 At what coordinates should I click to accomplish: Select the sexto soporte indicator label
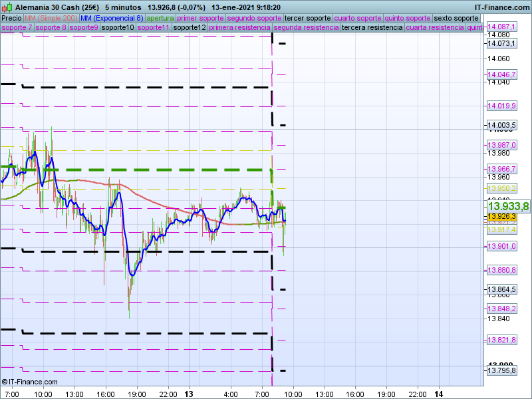click(456, 18)
